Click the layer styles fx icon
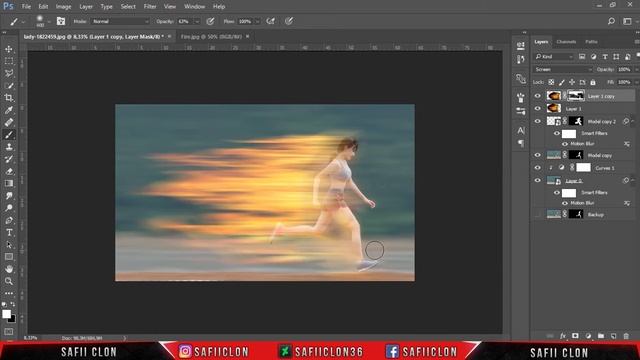The width and height of the screenshot is (640, 360). [x=563, y=336]
